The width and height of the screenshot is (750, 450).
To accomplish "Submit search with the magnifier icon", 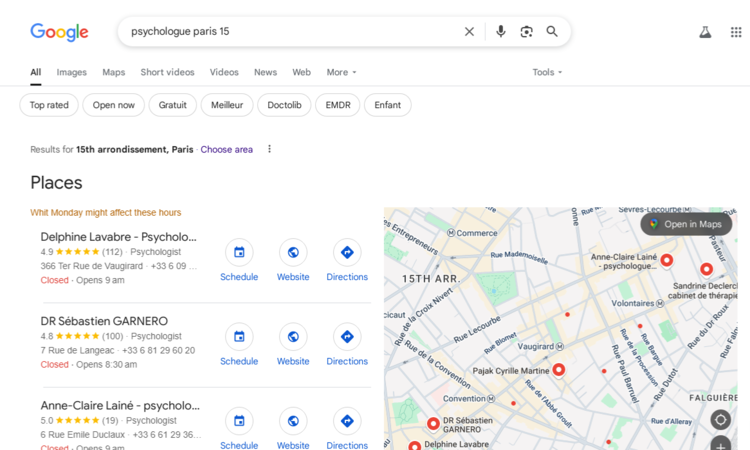I will click(x=552, y=32).
